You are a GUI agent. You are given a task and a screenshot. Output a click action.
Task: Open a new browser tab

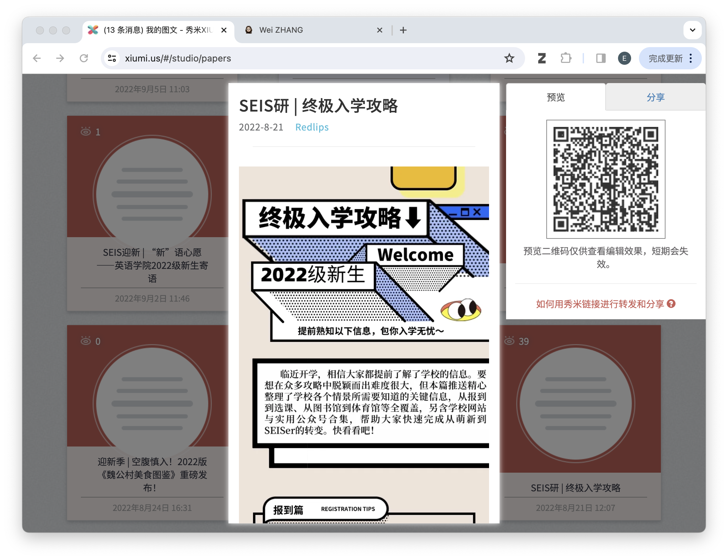(x=403, y=30)
